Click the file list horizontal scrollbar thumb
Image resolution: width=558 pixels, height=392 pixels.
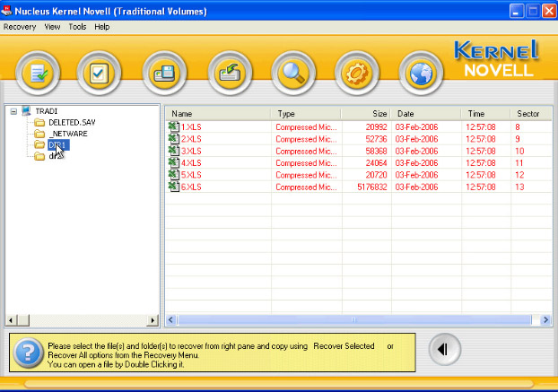pos(354,319)
